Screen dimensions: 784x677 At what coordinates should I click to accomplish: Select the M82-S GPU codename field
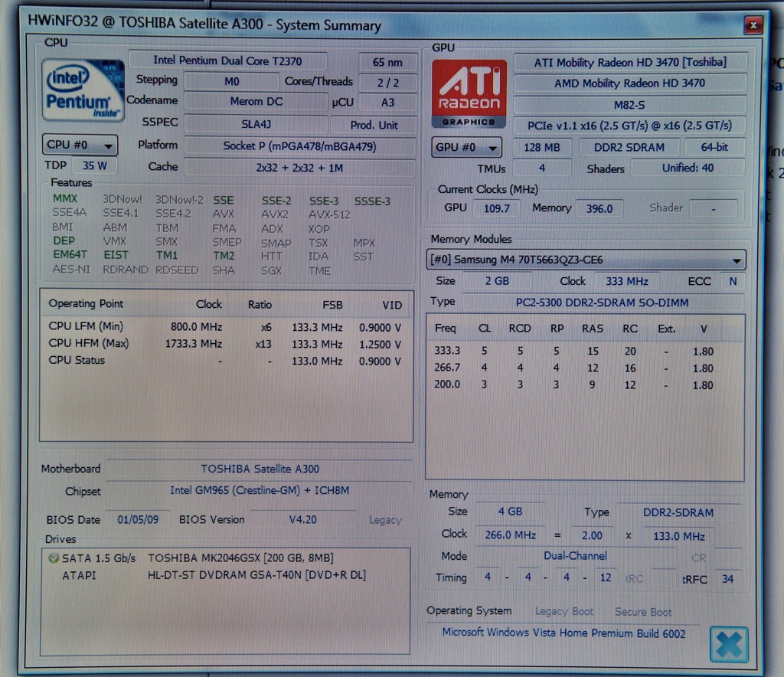[630, 104]
